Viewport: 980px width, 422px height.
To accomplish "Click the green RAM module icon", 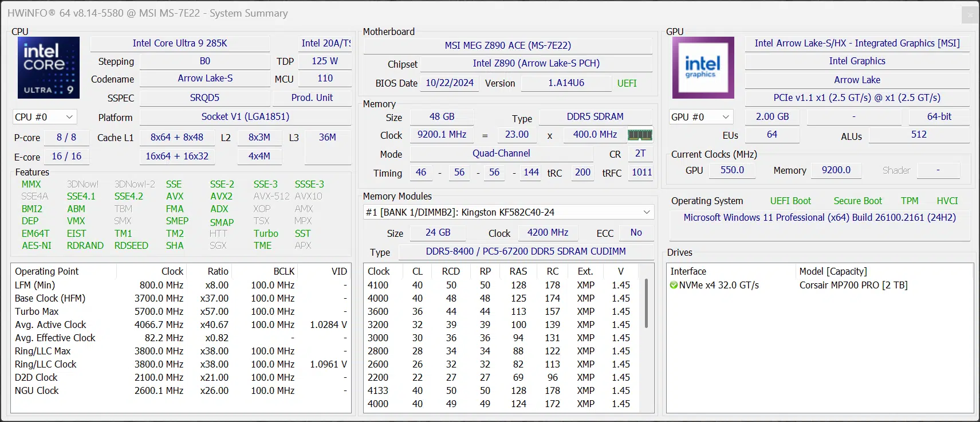I will pyautogui.click(x=640, y=135).
